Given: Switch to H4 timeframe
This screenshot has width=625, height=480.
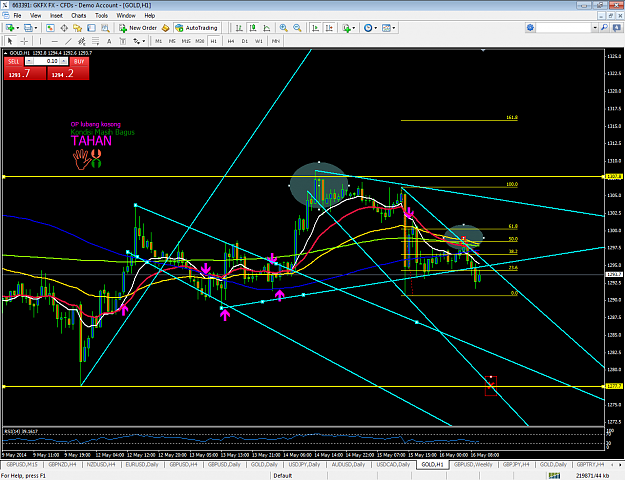Looking at the screenshot, I should coord(231,41).
